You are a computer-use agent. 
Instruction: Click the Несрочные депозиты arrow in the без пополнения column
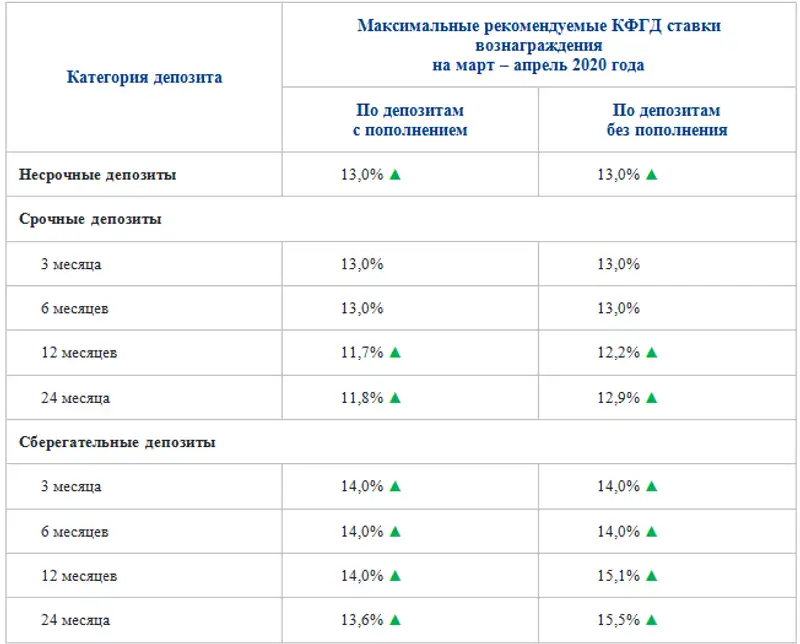pos(651,174)
